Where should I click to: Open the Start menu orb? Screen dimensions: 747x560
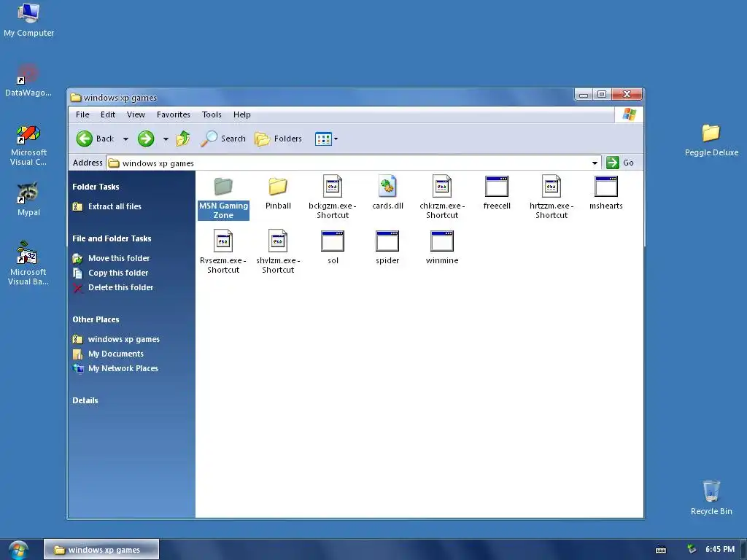(x=18, y=550)
